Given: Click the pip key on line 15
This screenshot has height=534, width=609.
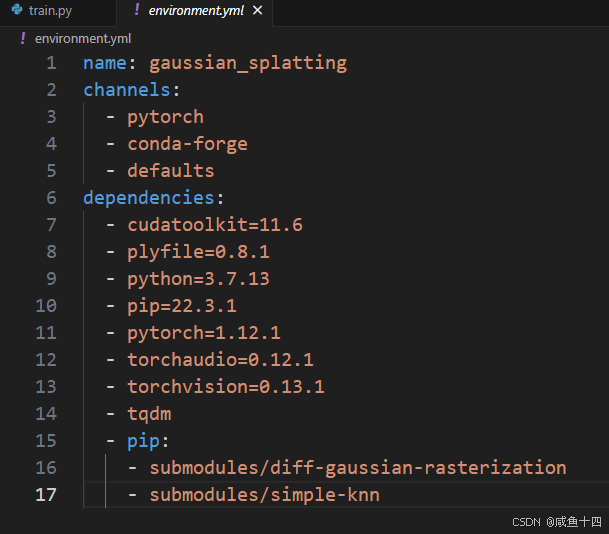Looking at the screenshot, I should pyautogui.click(x=143, y=441).
